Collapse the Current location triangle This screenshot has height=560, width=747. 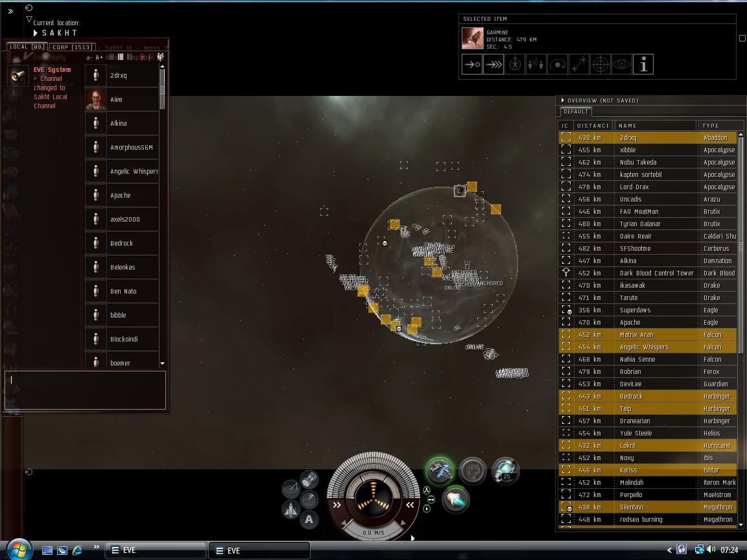click(29, 19)
